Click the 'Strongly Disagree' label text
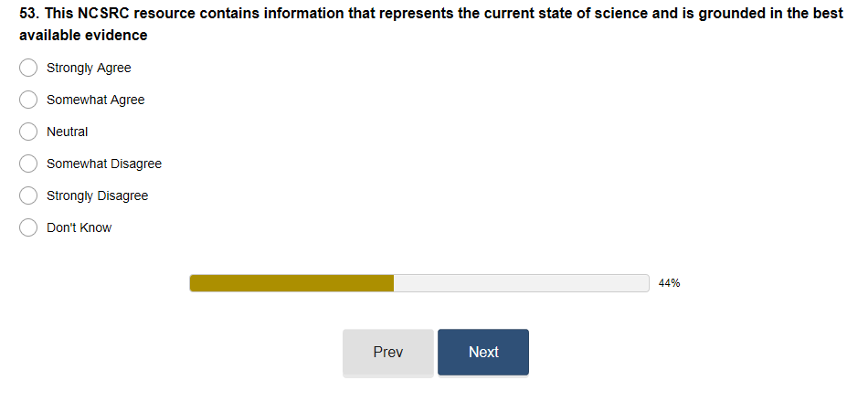 point(97,195)
